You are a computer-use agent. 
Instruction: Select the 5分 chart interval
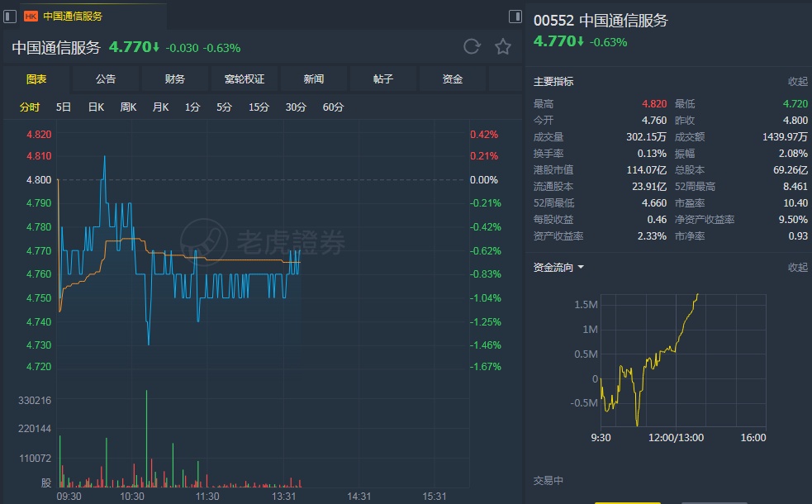point(224,107)
